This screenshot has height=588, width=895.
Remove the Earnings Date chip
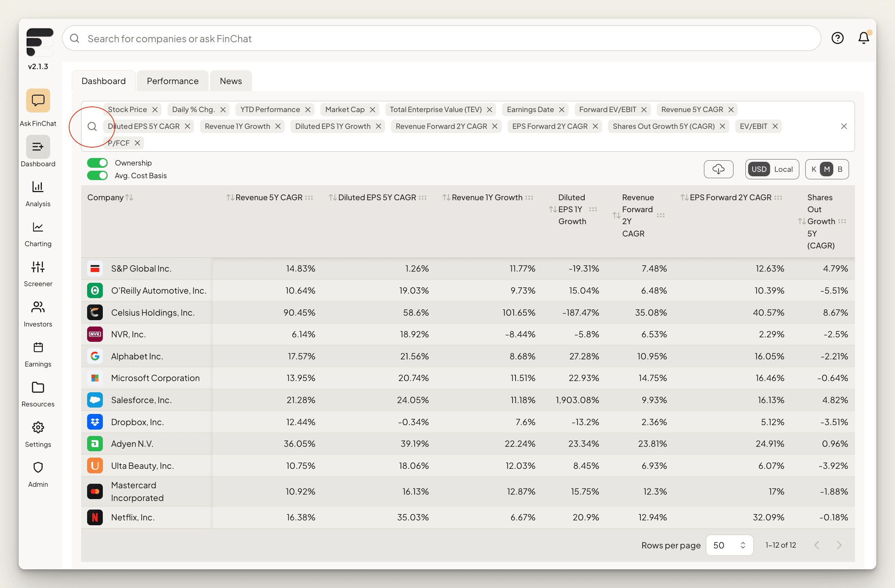(562, 109)
